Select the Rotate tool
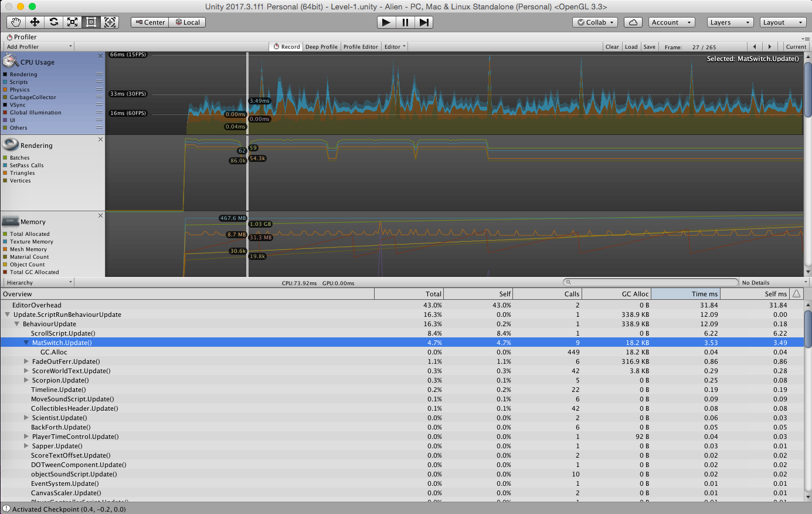Viewport: 812px width, 514px height. (x=53, y=22)
